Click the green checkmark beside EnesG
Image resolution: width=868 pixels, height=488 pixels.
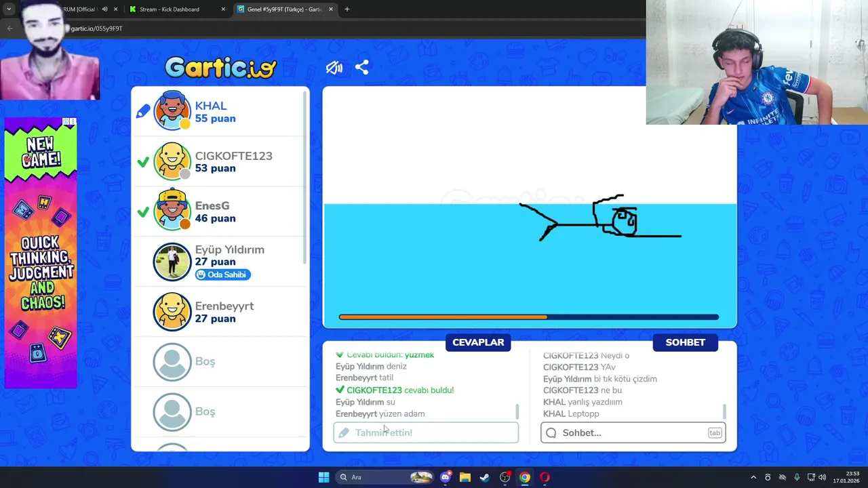142,212
